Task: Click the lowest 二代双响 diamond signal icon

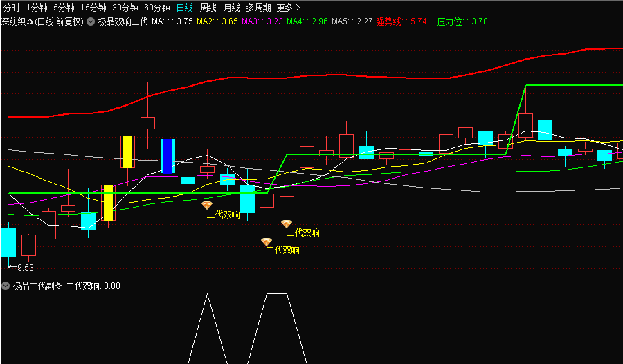Action: (267, 242)
